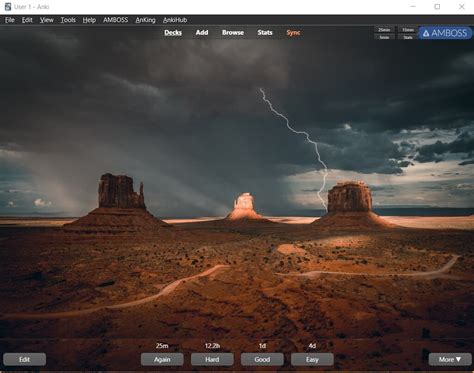Click the orange Sync link
Screen dimensions: 474x373
[x=293, y=32]
